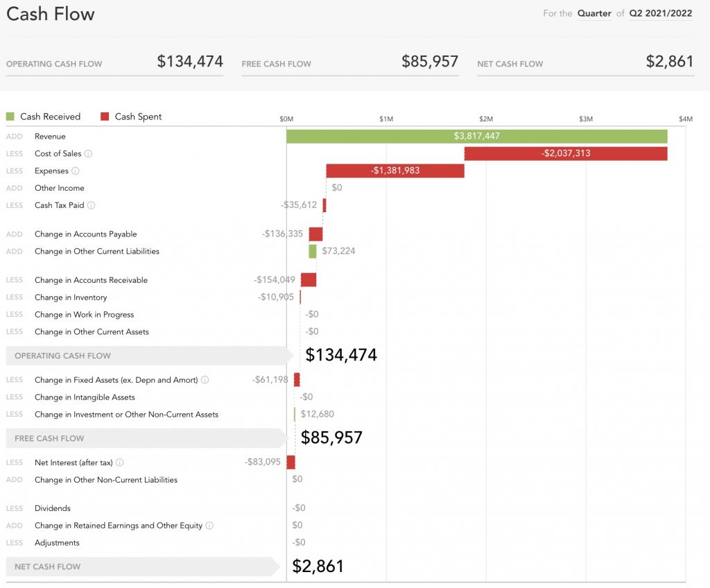Click the $73,224 Other Current Liabilities value
Screen dimensions: 710x588
click(338, 251)
